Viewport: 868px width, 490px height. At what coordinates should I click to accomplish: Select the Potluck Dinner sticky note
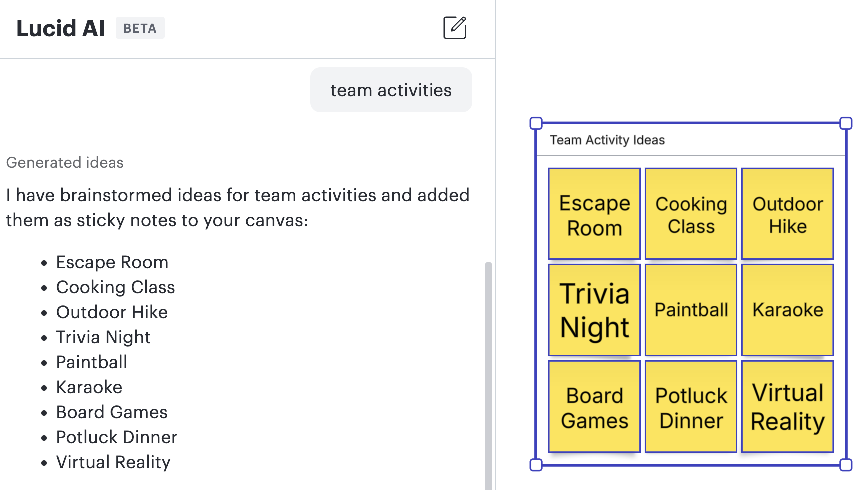pyautogui.click(x=691, y=407)
